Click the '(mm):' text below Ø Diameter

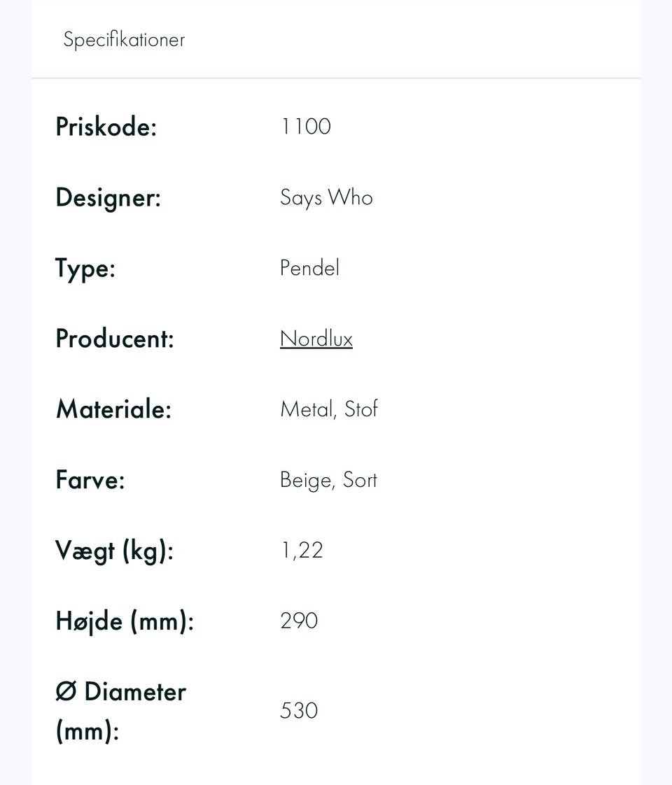click(x=87, y=731)
